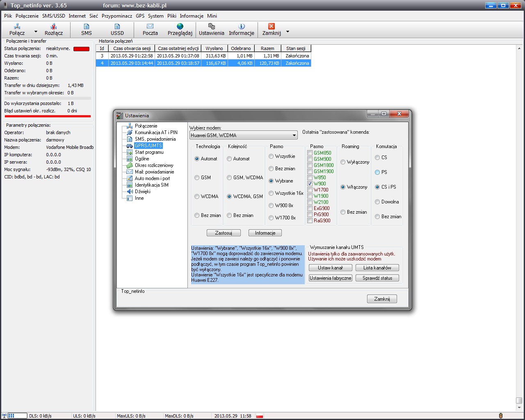This screenshot has width=525, height=420.
Task: Click the Rozłącz disconnect toolbar icon
Action: (x=53, y=26)
